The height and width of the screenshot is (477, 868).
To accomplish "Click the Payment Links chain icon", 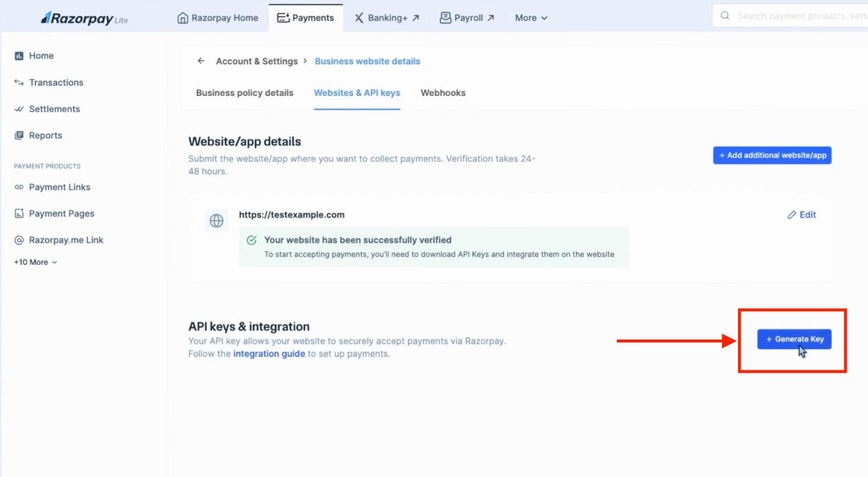I will point(19,187).
